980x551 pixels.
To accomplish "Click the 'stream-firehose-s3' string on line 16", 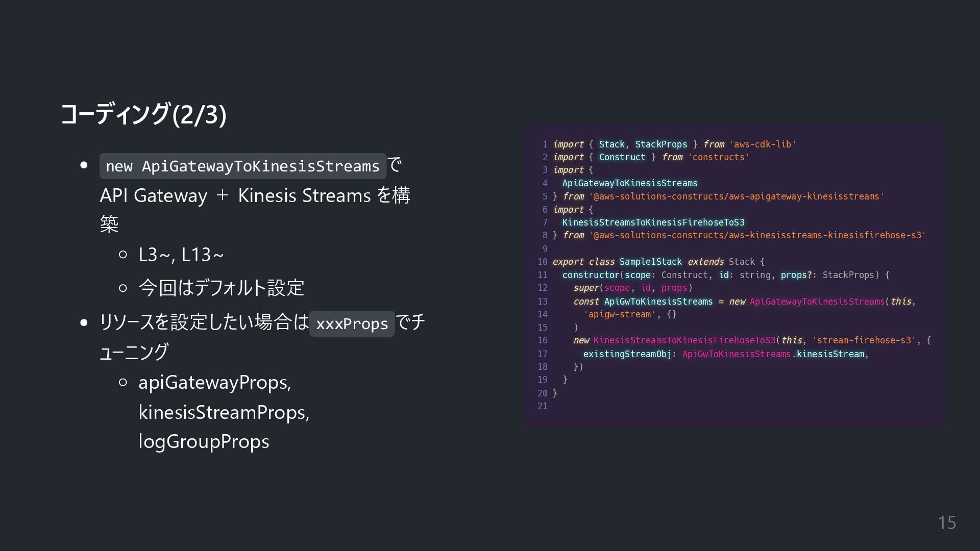I will 864,340.
